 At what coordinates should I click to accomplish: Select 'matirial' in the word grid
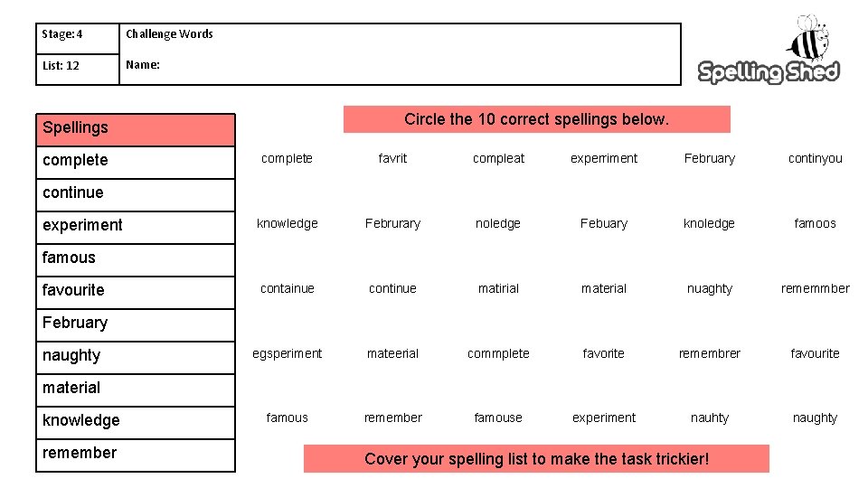click(498, 288)
